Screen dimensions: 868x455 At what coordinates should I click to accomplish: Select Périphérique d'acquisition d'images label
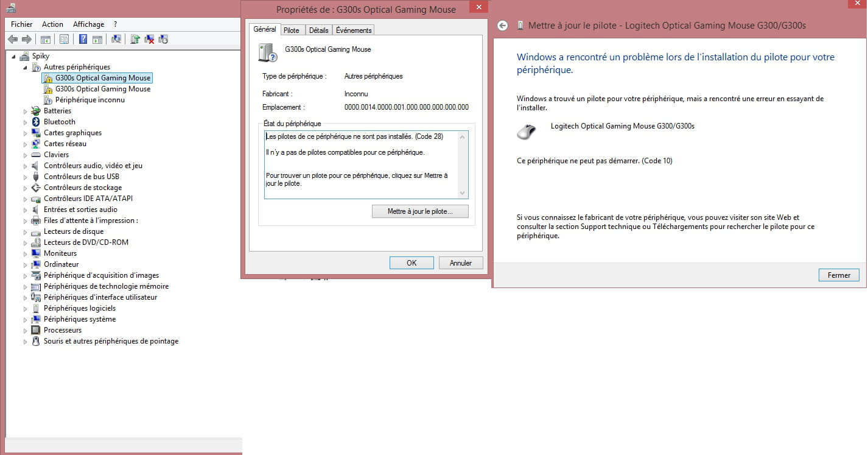[101, 275]
